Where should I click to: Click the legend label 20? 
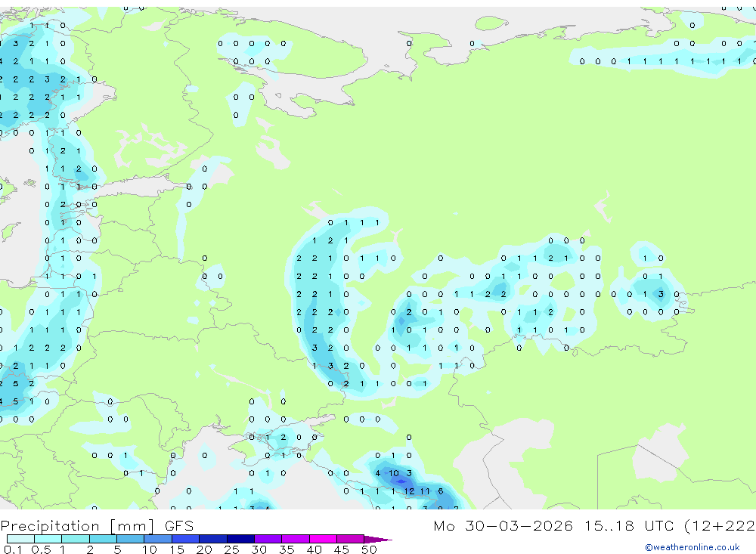(204, 549)
